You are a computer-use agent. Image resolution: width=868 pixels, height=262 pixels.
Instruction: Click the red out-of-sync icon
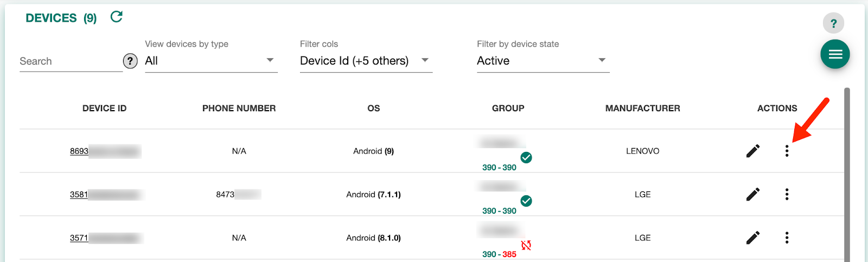coord(526,245)
